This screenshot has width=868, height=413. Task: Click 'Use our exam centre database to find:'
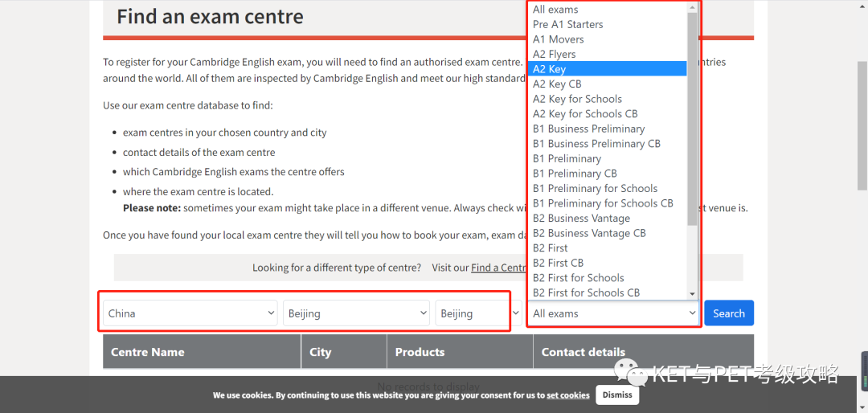pyautogui.click(x=187, y=105)
